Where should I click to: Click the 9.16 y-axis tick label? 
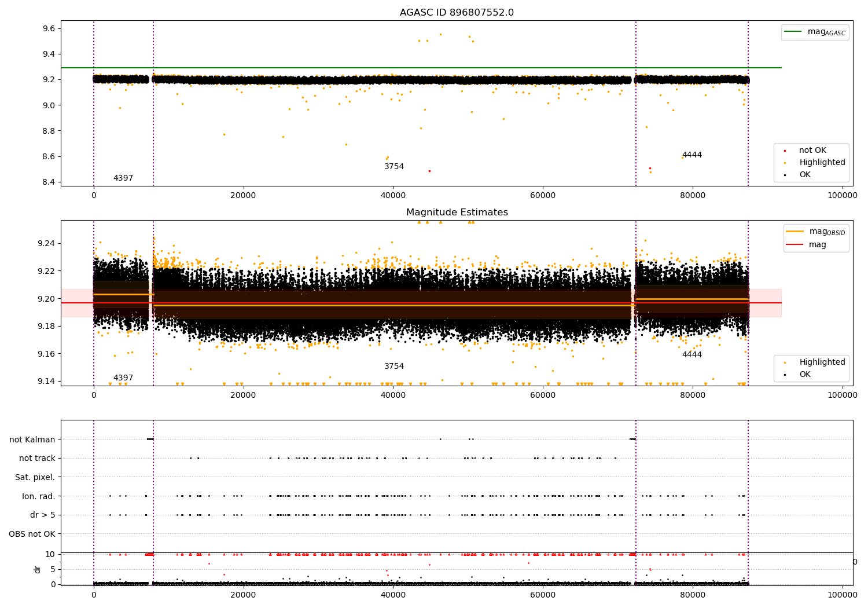click(x=46, y=354)
